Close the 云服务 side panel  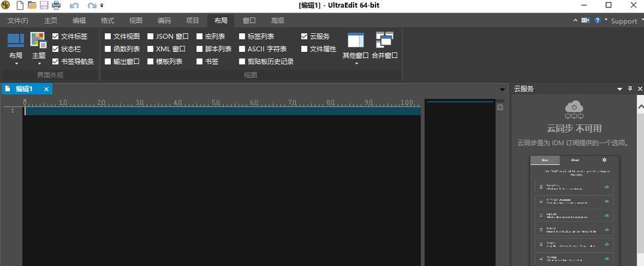tap(640, 89)
